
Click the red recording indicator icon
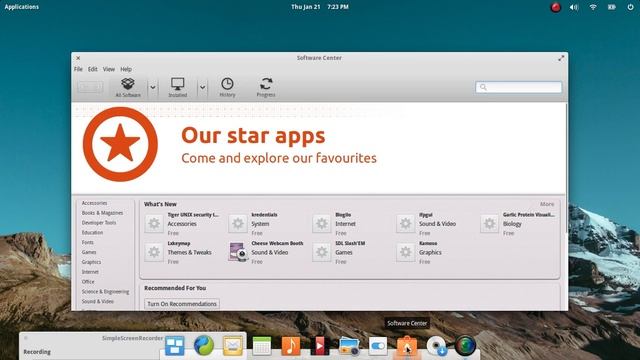coord(555,7)
